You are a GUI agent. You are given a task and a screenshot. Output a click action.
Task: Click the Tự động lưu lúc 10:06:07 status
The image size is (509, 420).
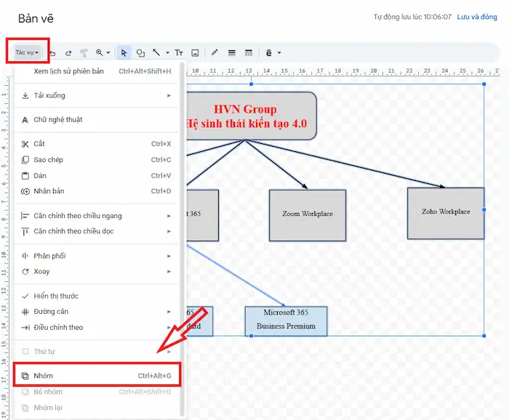coord(412,17)
